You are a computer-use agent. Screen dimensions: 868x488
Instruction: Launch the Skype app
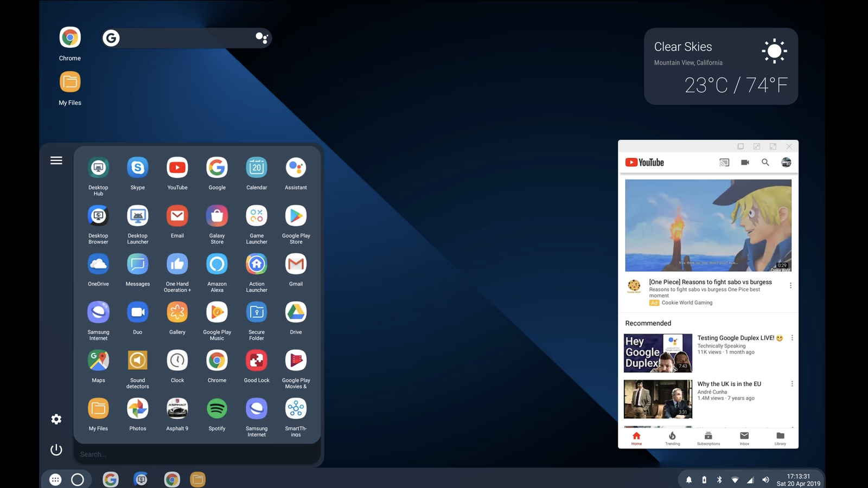[x=137, y=168]
